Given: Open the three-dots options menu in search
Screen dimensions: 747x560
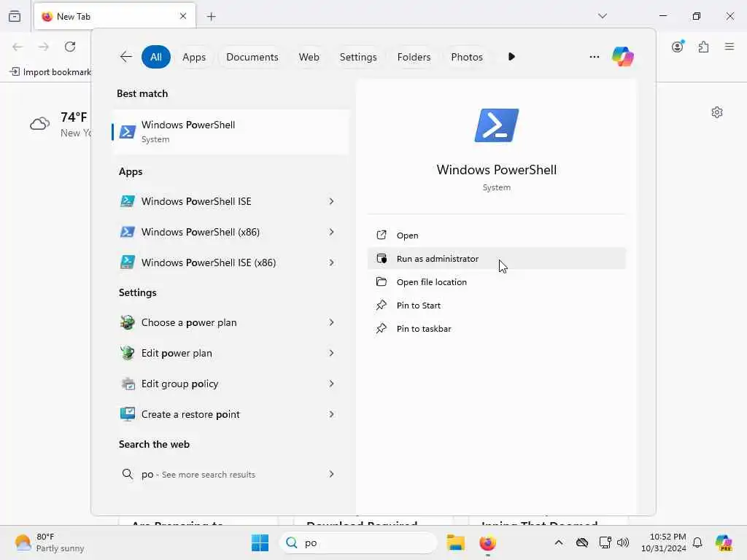Looking at the screenshot, I should click(x=594, y=57).
